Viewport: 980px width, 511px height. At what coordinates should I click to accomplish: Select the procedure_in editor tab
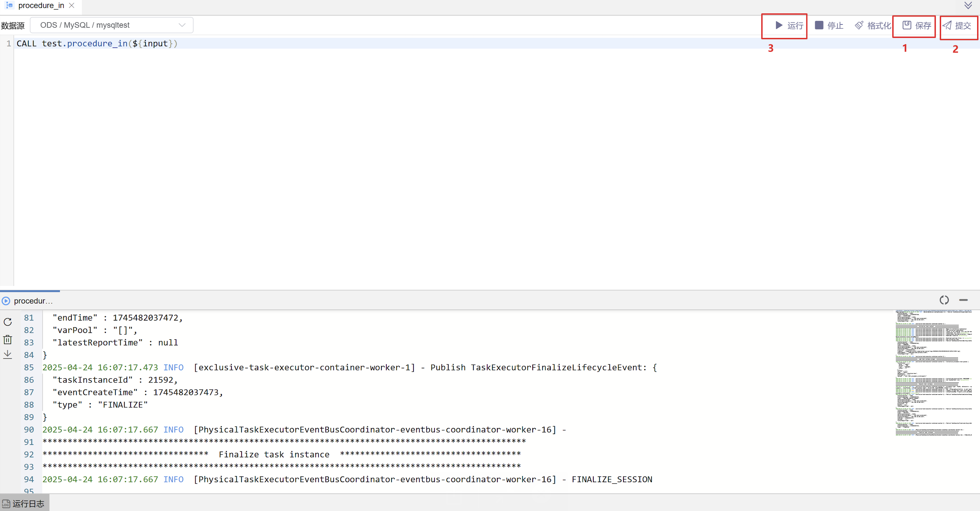41,5
